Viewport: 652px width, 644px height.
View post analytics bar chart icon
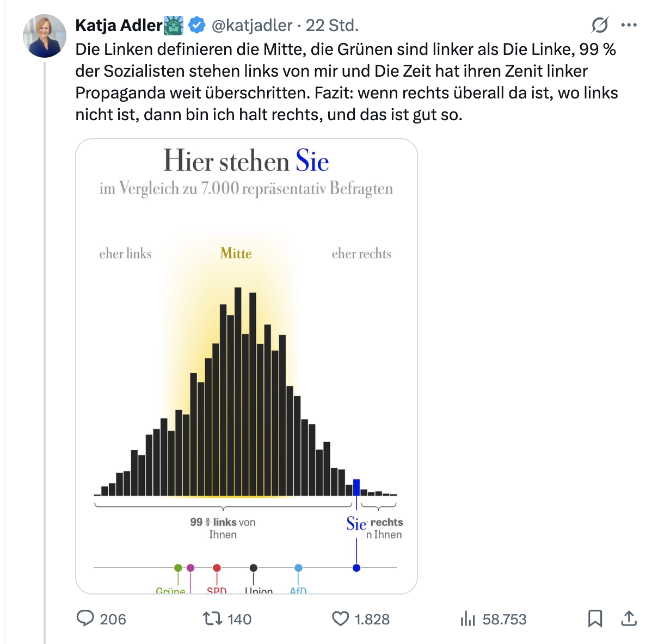[x=468, y=618]
